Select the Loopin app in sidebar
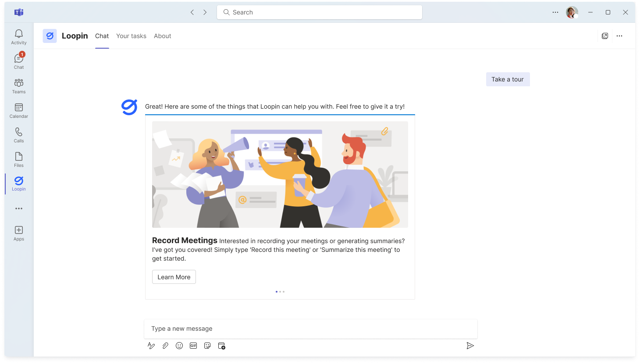Screen dimensions: 640x364 click(x=19, y=184)
